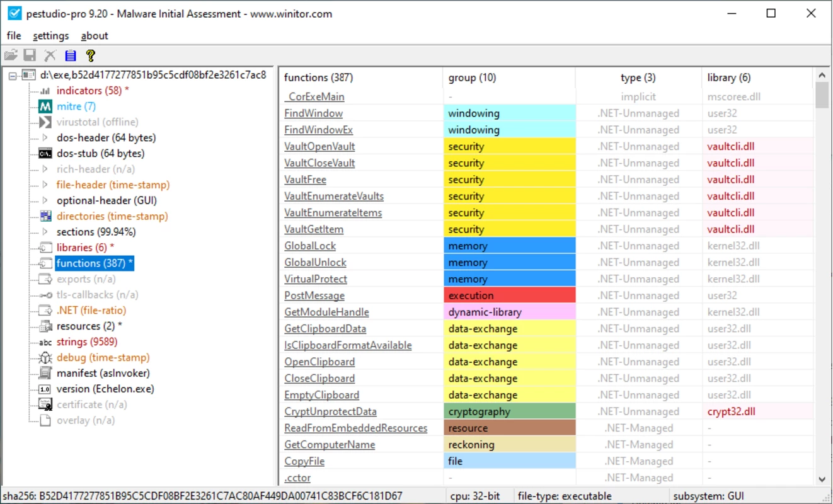
Task: Click the crypt32.dll library cell
Action: [x=757, y=411]
